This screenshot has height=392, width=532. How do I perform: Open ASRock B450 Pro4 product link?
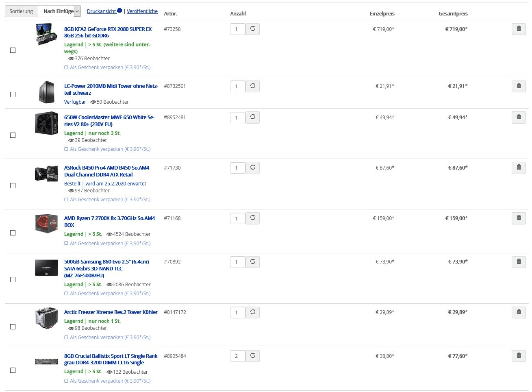point(106,171)
